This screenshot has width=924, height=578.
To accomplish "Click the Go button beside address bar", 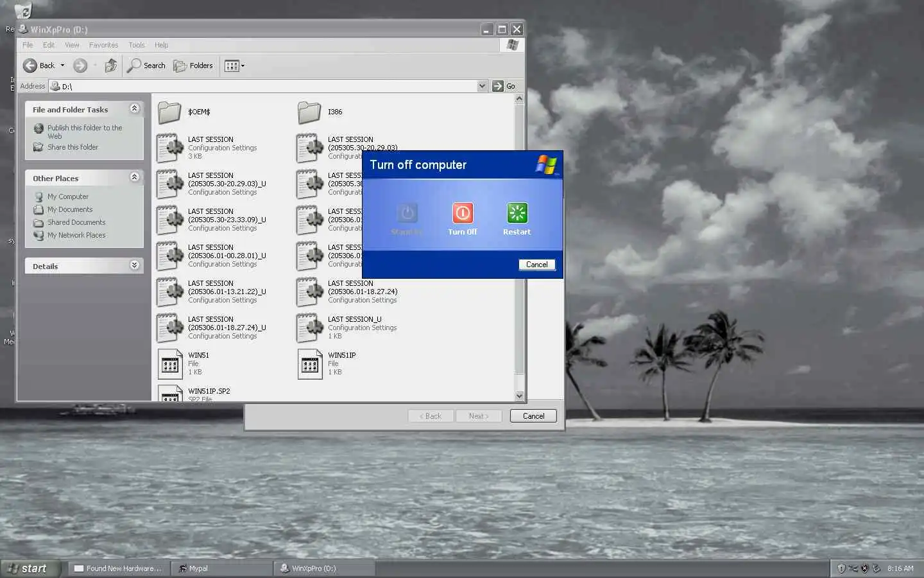I will coord(504,86).
